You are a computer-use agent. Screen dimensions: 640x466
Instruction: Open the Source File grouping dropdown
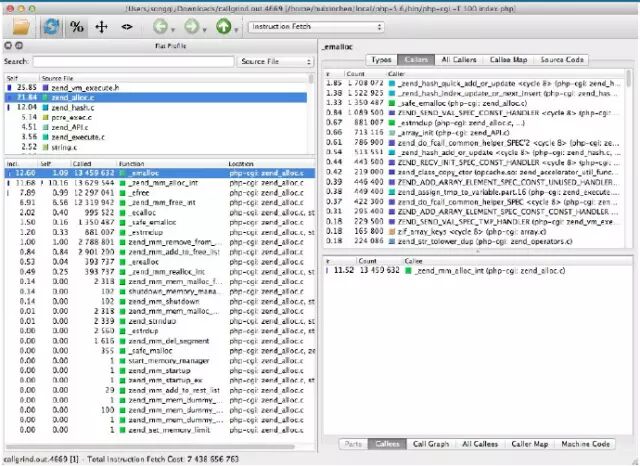coord(275,62)
